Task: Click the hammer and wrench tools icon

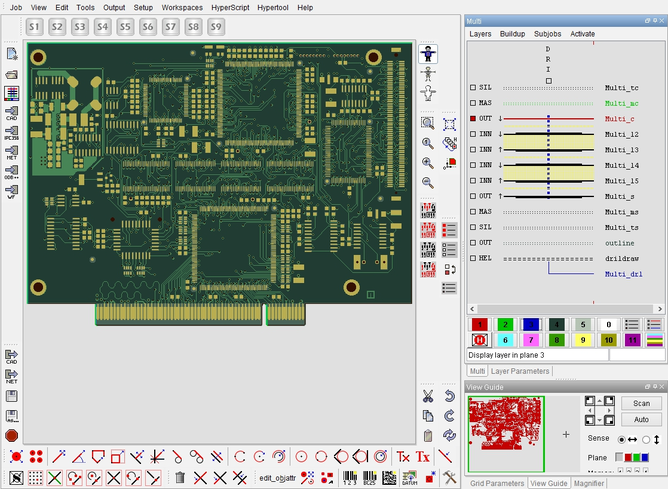Action: [x=449, y=477]
